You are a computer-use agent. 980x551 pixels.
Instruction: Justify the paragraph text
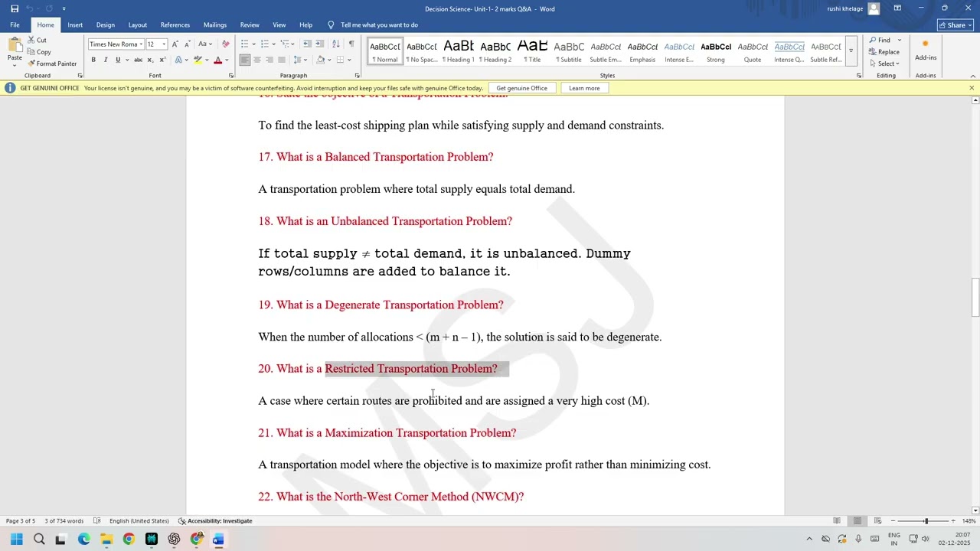pos(282,60)
